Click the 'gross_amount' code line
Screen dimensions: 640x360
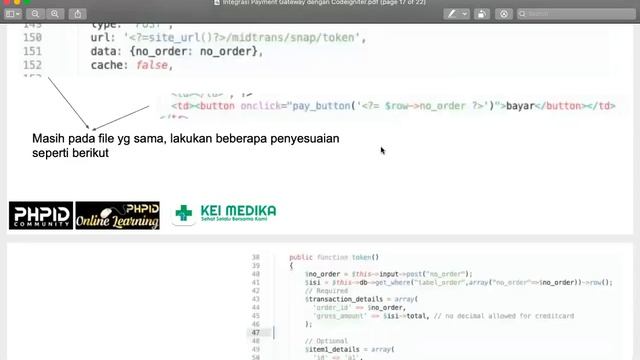(443, 316)
